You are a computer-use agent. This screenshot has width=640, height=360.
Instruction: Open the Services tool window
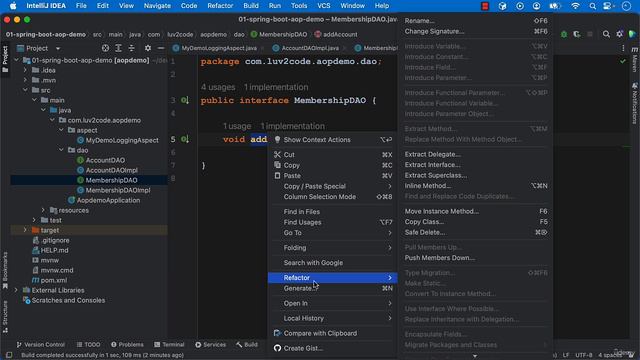(x=210, y=344)
